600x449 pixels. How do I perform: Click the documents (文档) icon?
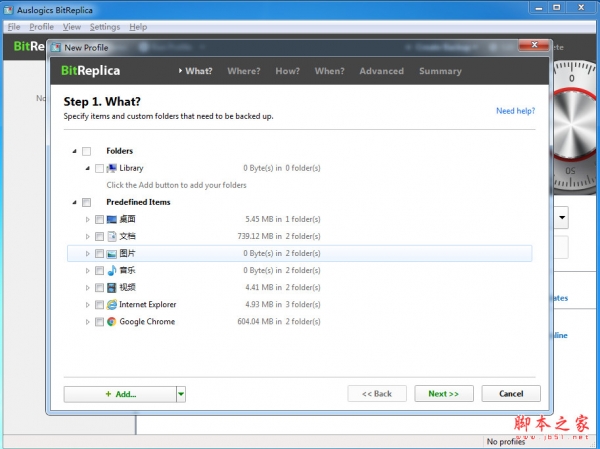(112, 236)
